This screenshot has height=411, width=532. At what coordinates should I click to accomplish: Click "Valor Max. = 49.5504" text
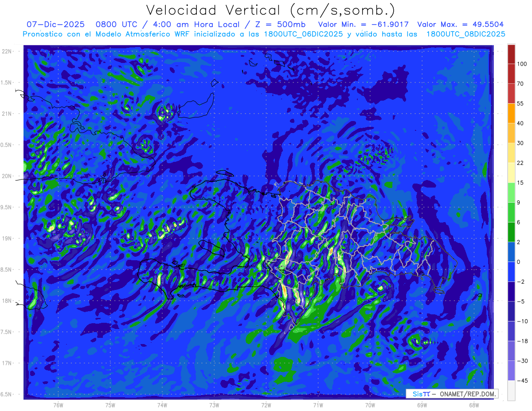[x=461, y=24]
